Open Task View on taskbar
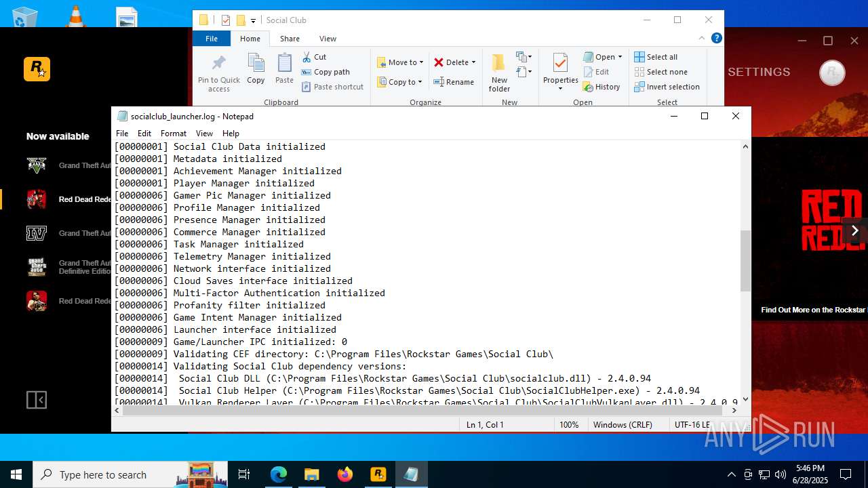Screen dimensions: 868x488 244,474
